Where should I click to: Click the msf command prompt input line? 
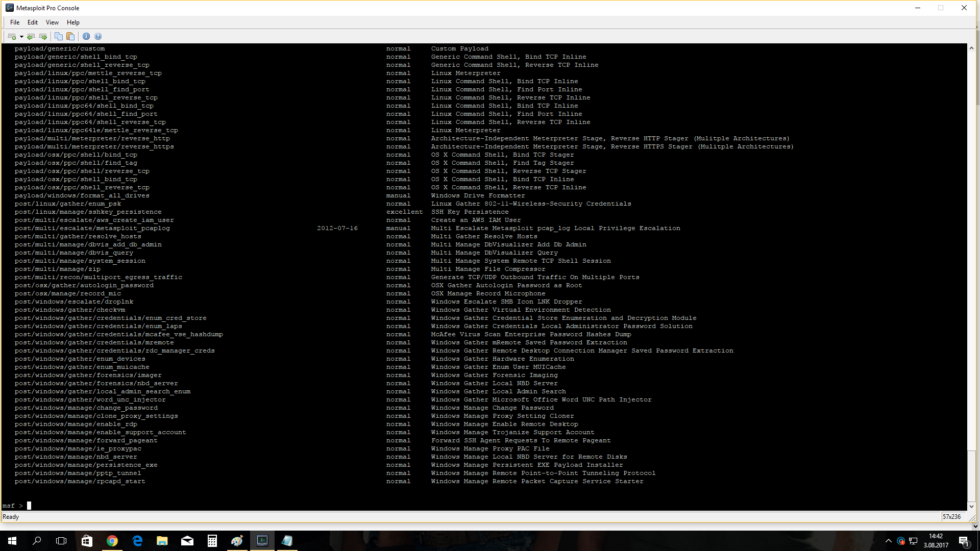[x=483, y=506]
